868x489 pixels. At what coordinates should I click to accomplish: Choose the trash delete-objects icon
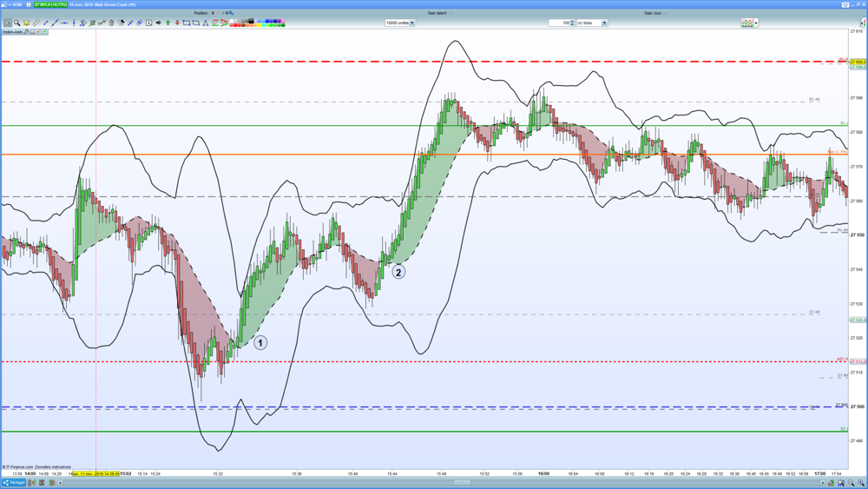tap(111, 23)
